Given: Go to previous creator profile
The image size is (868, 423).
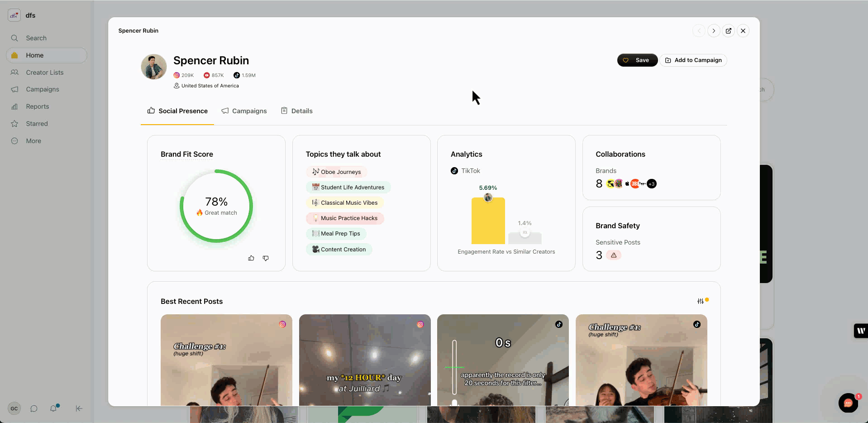Looking at the screenshot, I should pos(699,31).
